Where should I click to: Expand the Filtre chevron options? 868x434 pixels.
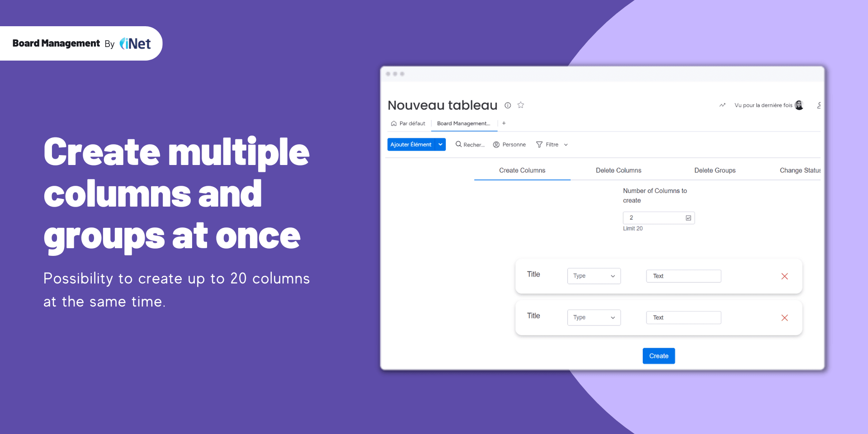coord(566,145)
